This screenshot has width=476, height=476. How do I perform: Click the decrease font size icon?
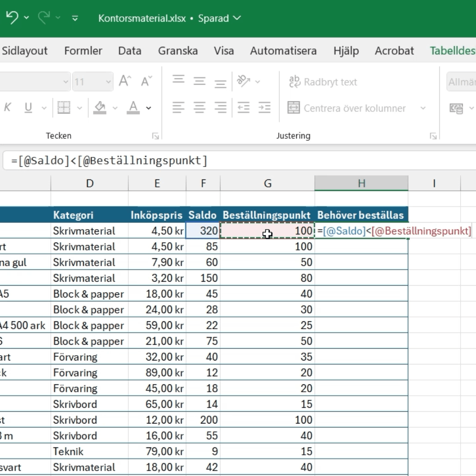[x=146, y=82]
